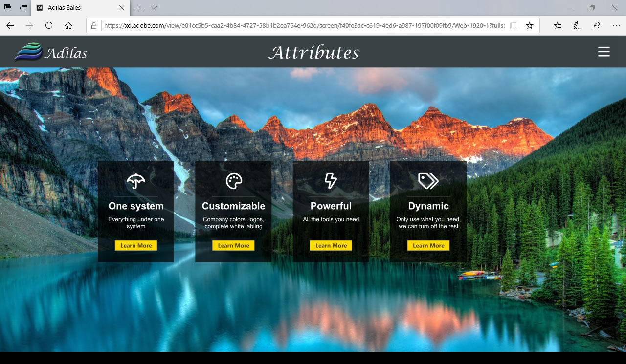Open browser Settings and more menu

(x=616, y=25)
